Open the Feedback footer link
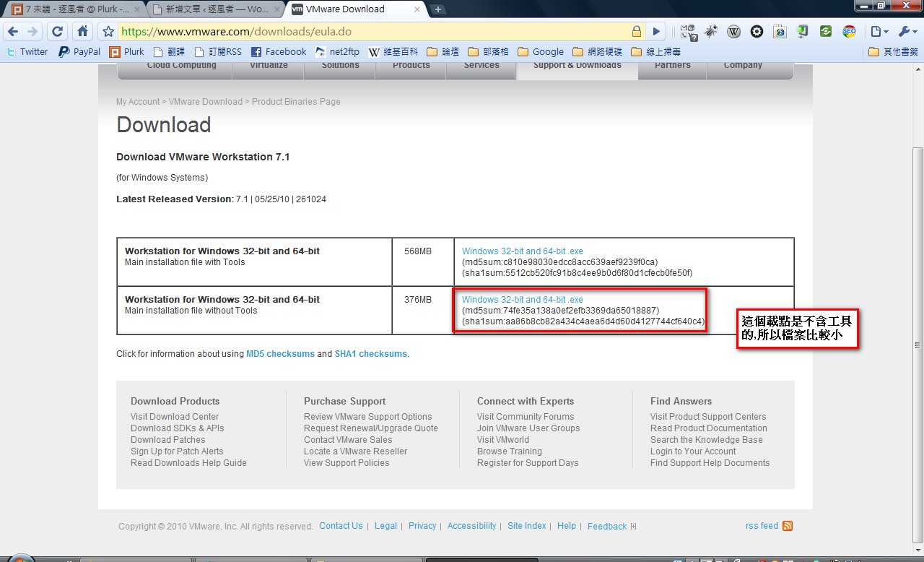924x562 pixels. (x=607, y=527)
